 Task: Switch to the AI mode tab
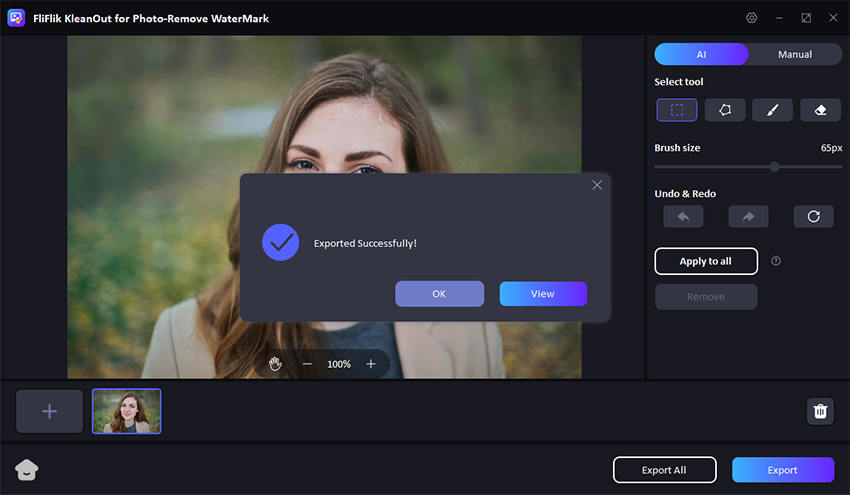pos(701,54)
